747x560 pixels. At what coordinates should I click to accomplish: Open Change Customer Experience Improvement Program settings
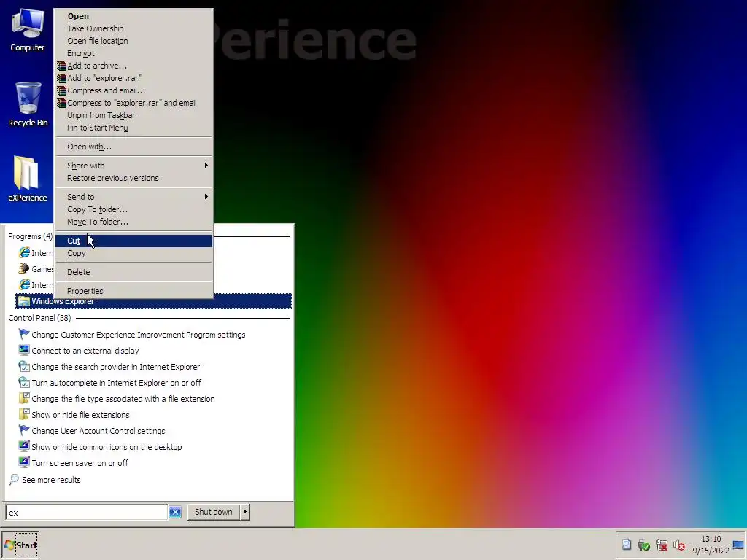coord(138,335)
